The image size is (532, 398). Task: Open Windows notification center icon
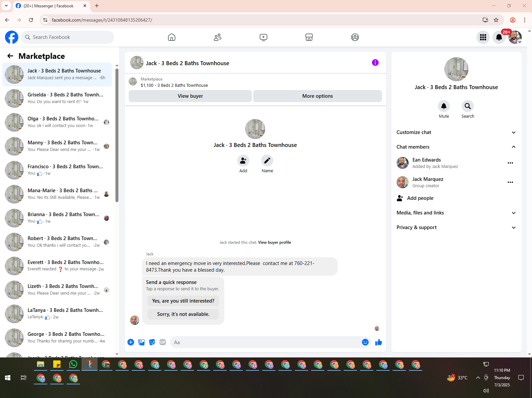[521, 378]
